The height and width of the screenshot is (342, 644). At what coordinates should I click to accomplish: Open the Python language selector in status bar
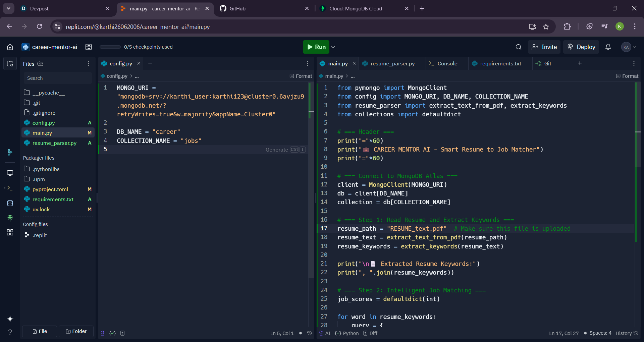pyautogui.click(x=347, y=333)
